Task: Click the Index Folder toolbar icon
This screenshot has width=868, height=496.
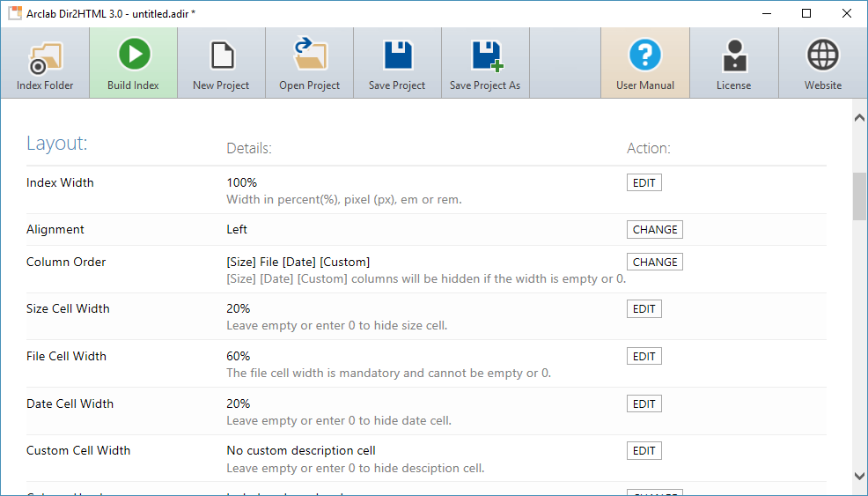Action: [45, 56]
